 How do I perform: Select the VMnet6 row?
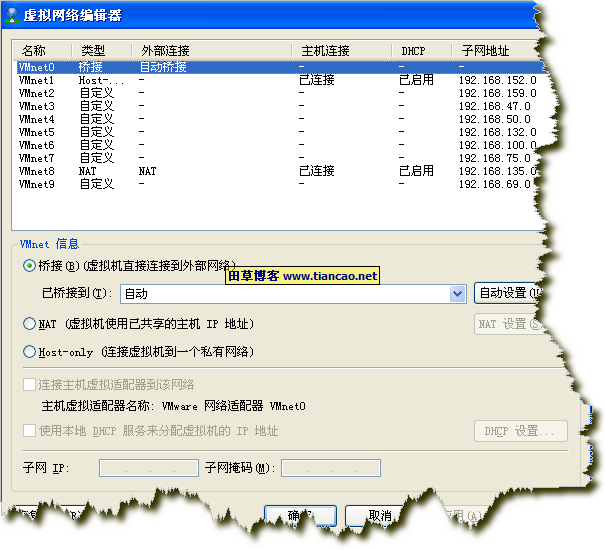click(280, 145)
